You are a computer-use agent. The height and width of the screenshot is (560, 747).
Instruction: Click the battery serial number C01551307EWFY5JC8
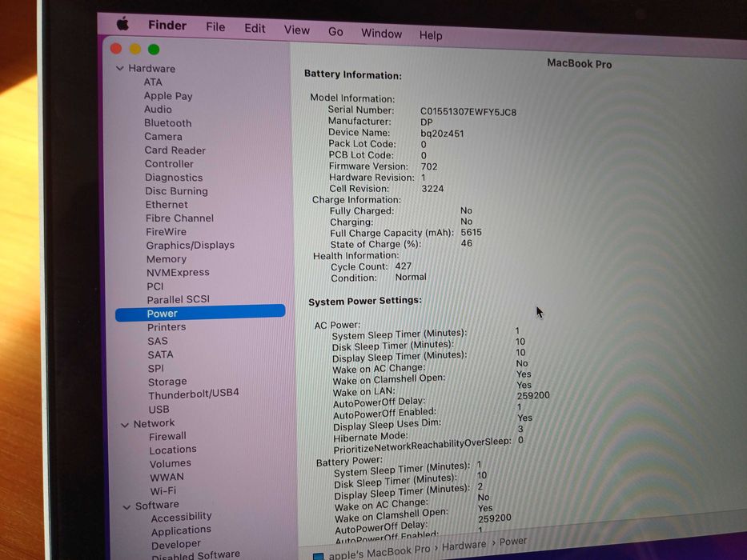click(x=468, y=112)
